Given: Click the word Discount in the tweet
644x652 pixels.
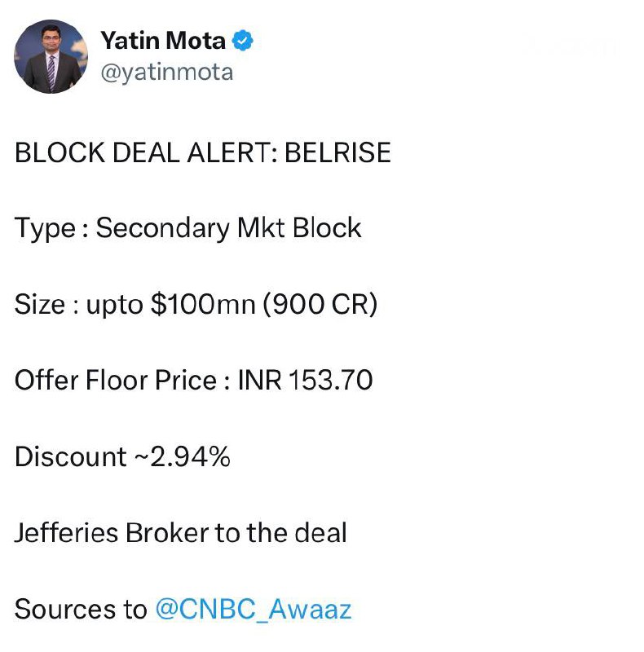Looking at the screenshot, I should tap(70, 457).
